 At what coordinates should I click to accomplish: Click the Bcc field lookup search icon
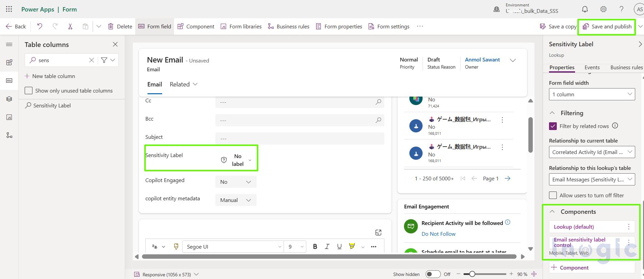[378, 120]
